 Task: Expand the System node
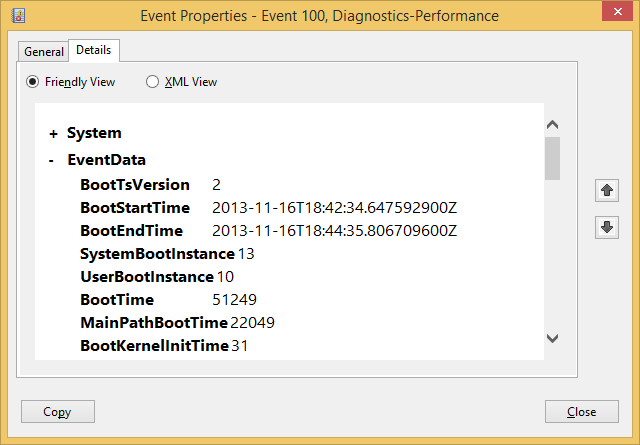point(53,133)
